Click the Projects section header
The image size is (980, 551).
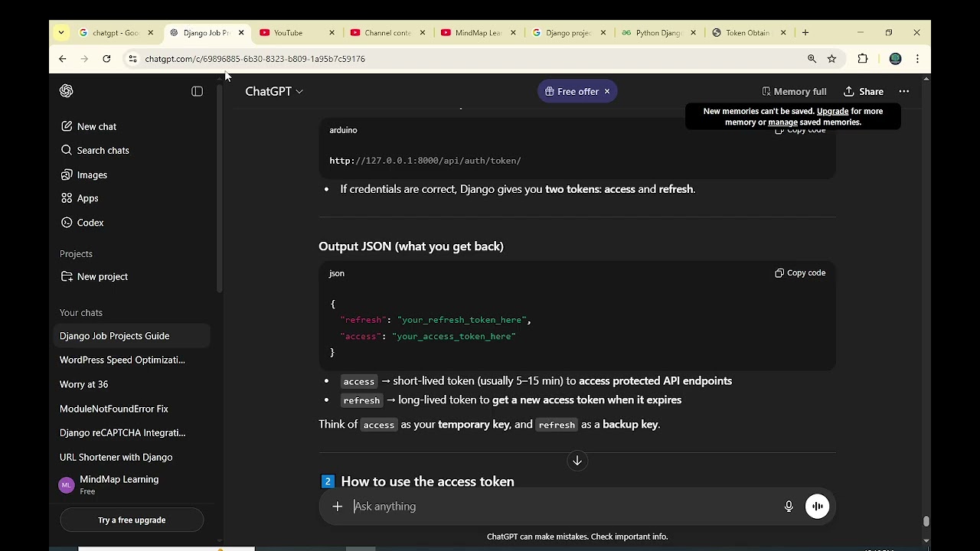click(76, 254)
